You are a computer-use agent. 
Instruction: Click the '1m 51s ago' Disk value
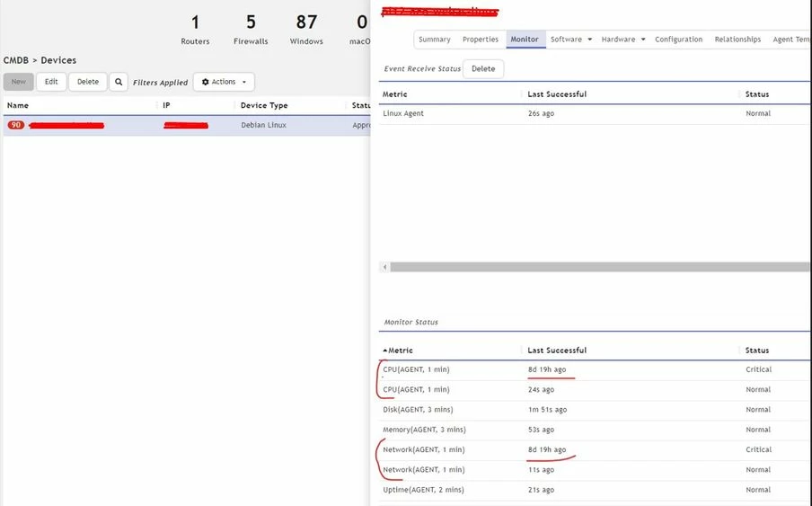[547, 410]
